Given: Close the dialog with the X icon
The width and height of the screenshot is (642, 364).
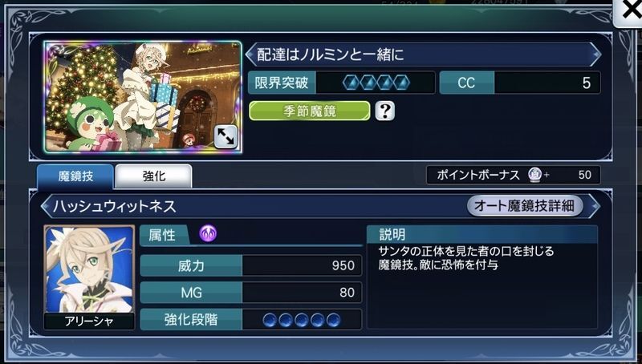Looking at the screenshot, I should [629, 11].
